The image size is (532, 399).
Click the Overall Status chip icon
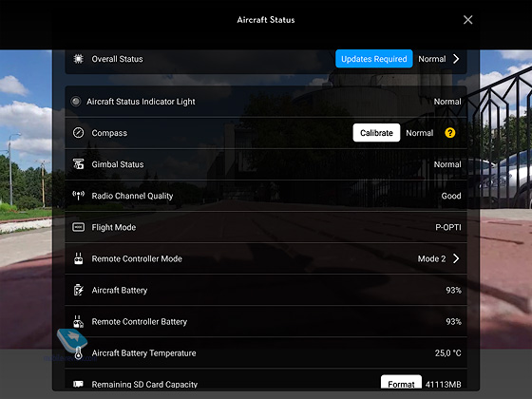(x=78, y=59)
